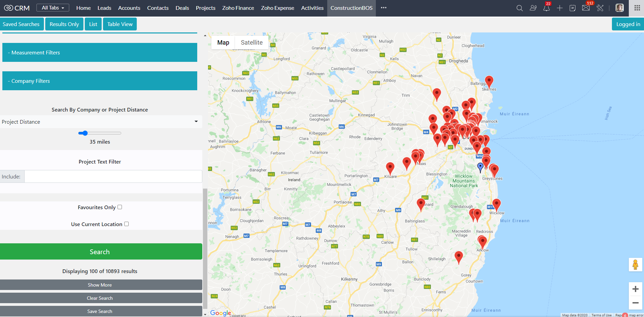The image size is (644, 317).
Task: Open the All Tabs dropdown
Action: pyautogui.click(x=53, y=8)
